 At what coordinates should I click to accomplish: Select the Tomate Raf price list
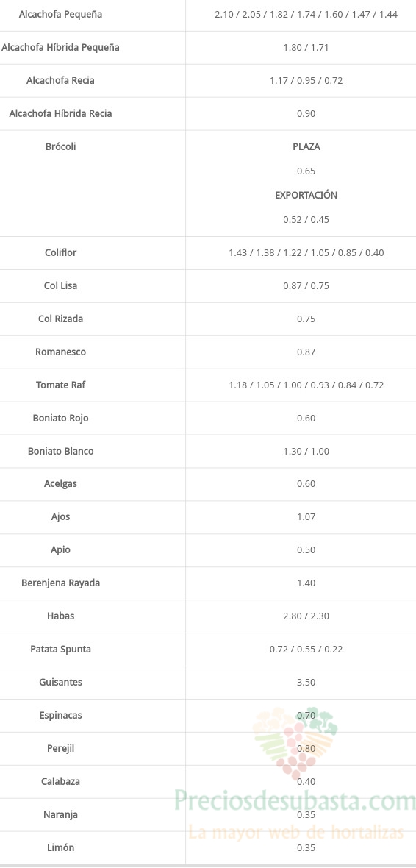pyautogui.click(x=306, y=385)
